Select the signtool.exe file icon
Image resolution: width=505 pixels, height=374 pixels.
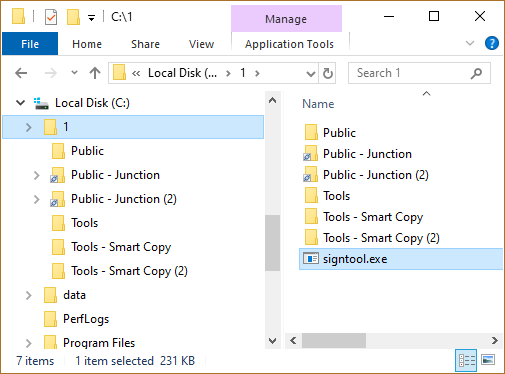(x=311, y=259)
